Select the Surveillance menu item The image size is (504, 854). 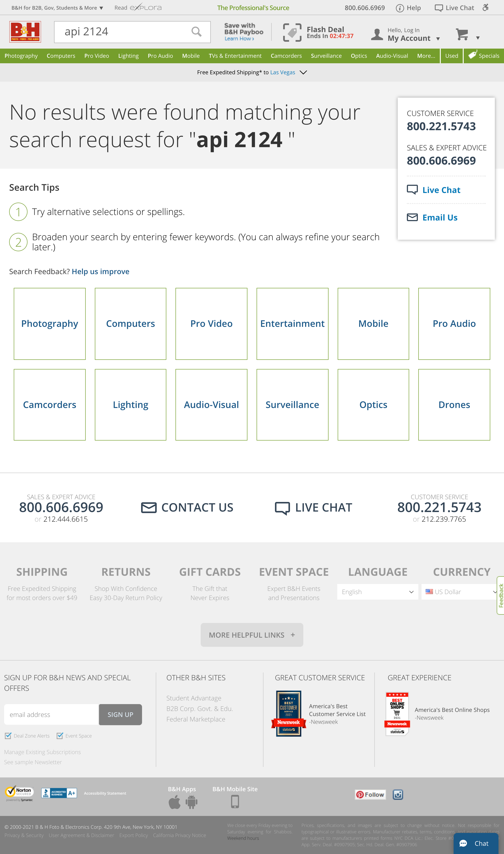tap(326, 56)
